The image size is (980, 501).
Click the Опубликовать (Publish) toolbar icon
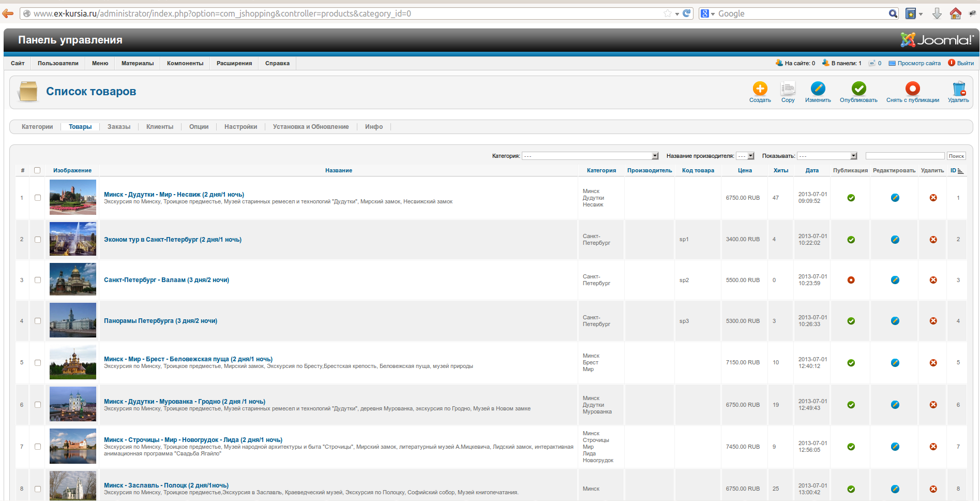click(x=858, y=89)
